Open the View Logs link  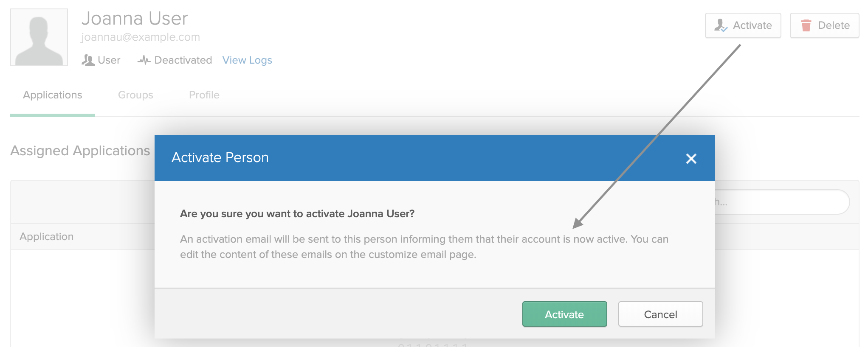pyautogui.click(x=247, y=60)
